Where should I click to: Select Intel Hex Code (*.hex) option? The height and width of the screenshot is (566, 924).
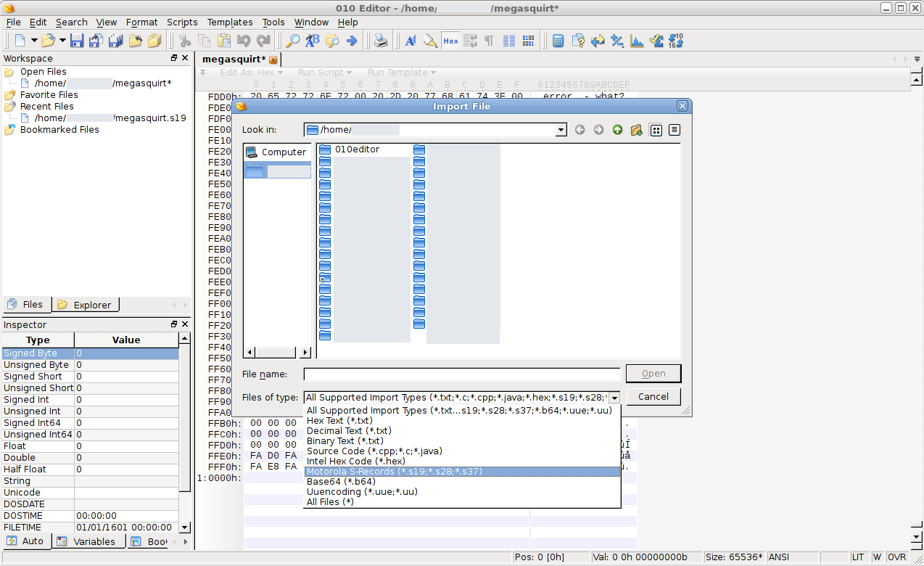[x=356, y=462]
